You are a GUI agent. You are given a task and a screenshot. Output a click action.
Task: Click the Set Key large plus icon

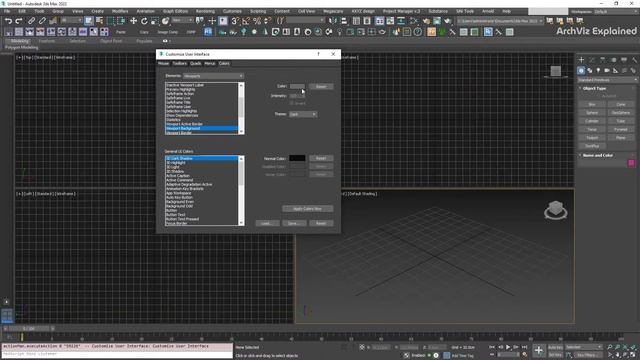point(538,350)
